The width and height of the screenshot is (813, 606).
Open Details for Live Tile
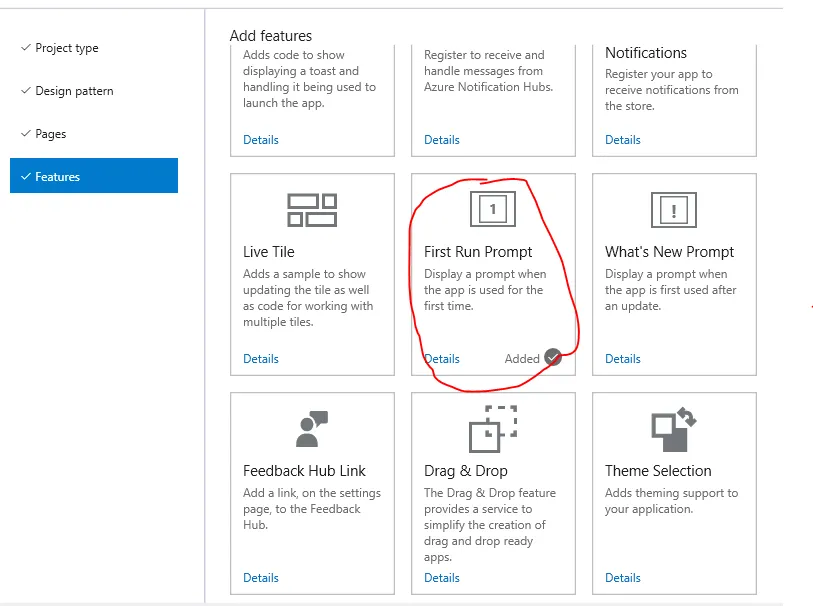[261, 359]
